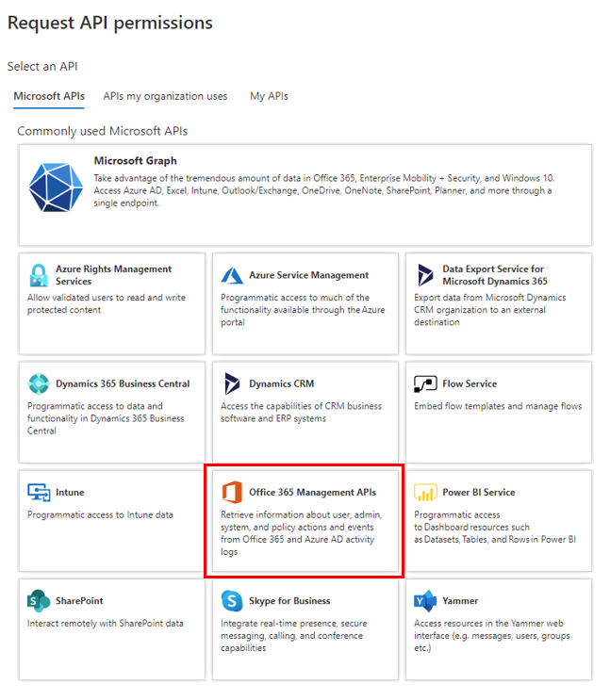Screen dimensions: 610x700
Task: Select the Azure Service Management title
Action: [309, 275]
